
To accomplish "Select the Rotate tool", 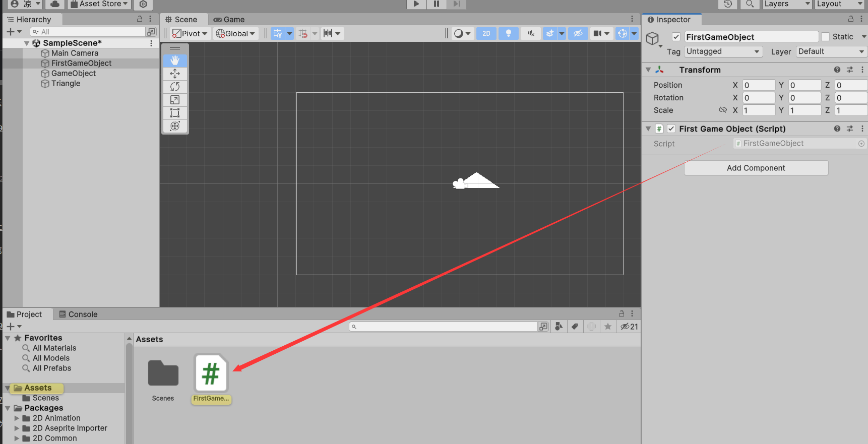I will click(175, 87).
